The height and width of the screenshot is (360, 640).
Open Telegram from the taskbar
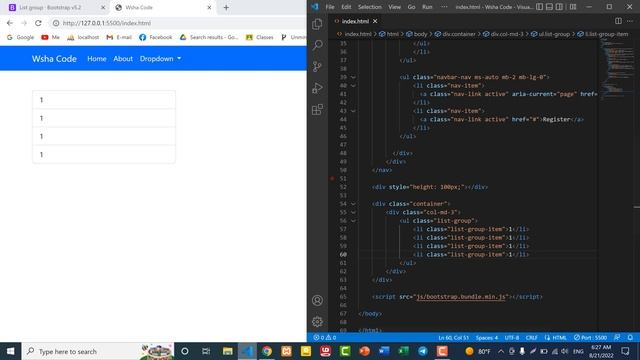click(422, 351)
